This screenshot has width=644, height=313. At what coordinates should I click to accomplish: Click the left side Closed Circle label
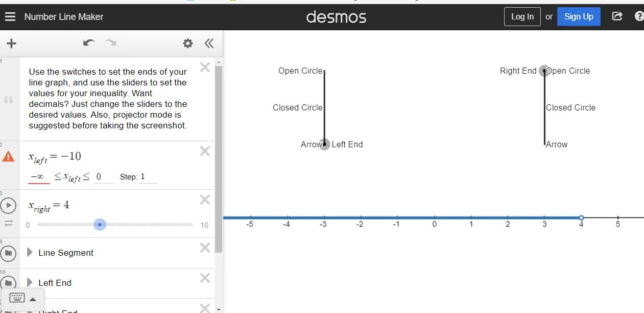click(x=298, y=107)
